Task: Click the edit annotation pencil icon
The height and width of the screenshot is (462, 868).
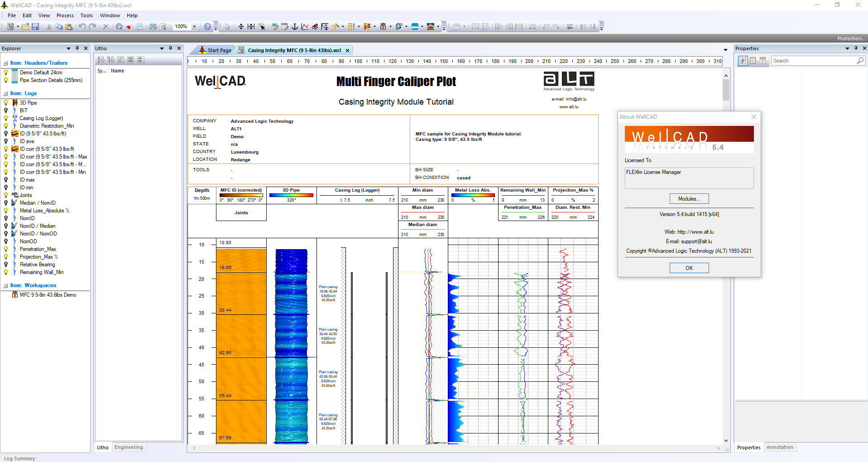Action: point(275,27)
